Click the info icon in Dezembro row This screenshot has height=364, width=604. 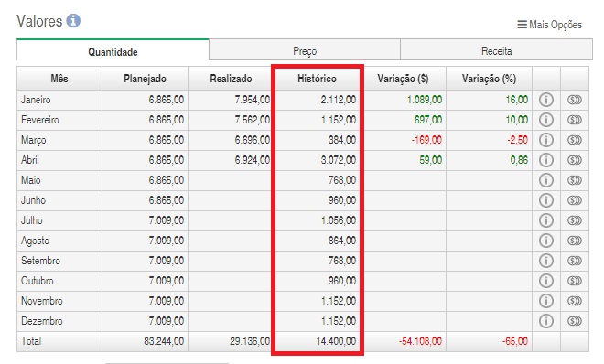tap(546, 321)
